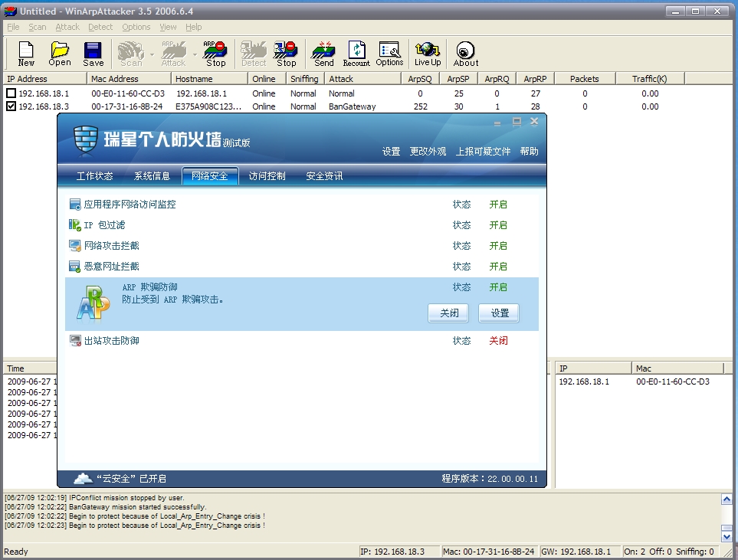Open 设置 link in firewall header
The image size is (738, 560).
(391, 151)
